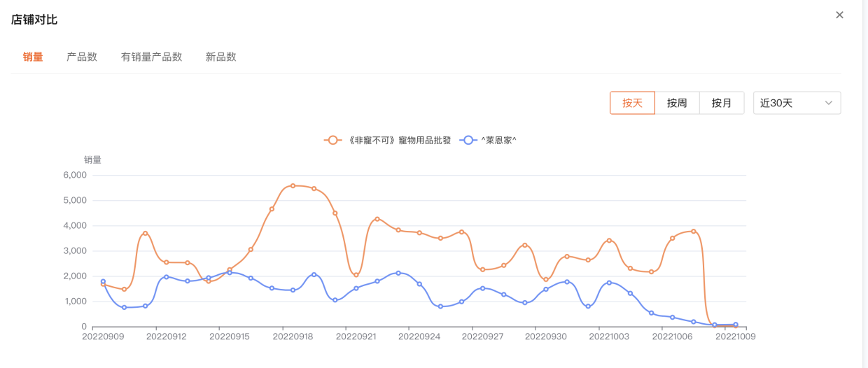Click the dropdown chevron arrow
This screenshot has width=868, height=368.
click(x=829, y=103)
